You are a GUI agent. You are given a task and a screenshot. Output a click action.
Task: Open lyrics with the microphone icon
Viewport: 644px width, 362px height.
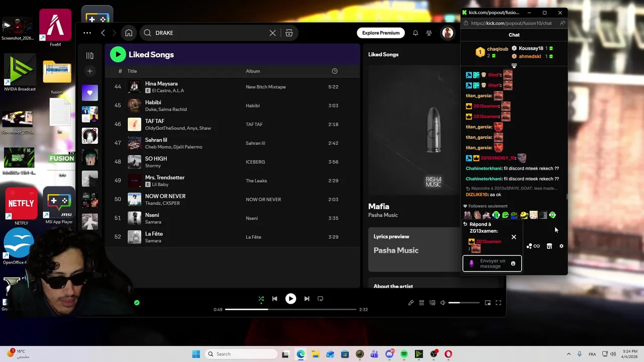(x=411, y=303)
